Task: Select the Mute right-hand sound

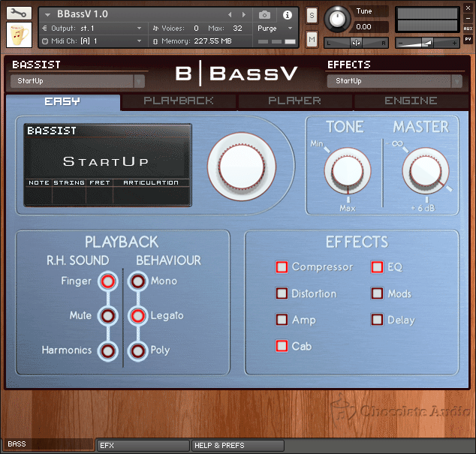Action: point(108,316)
